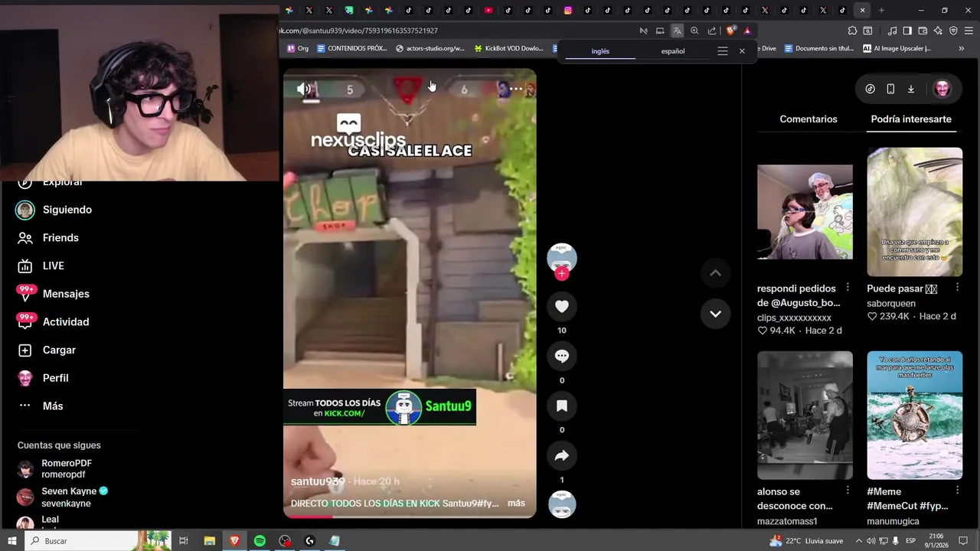Open the Brave Wallet icon
The image size is (980, 551).
coord(923,31)
